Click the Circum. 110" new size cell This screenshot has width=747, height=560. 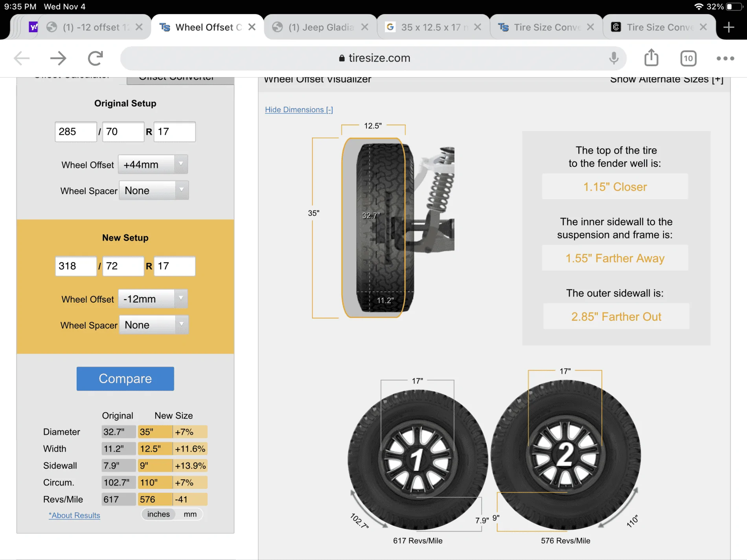[x=155, y=483]
